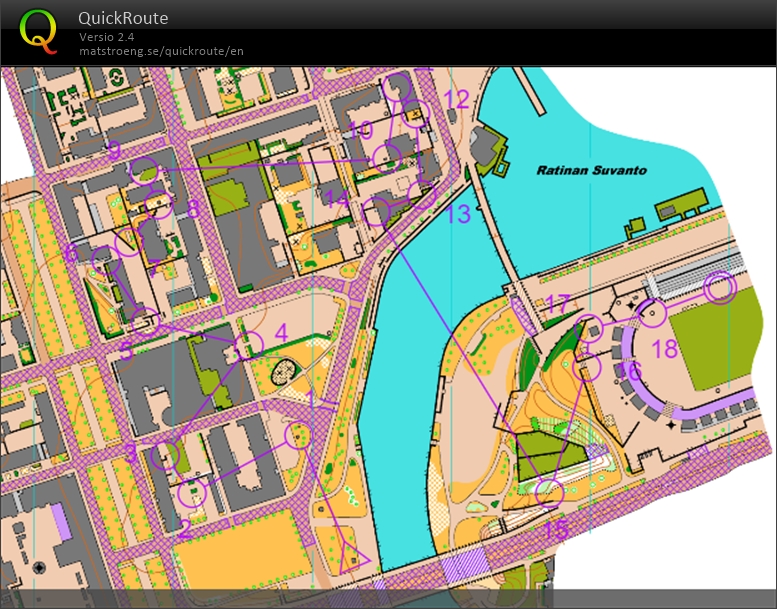Viewport: 777px width, 609px height.
Task: Click control circle 4 marker
Action: (249, 345)
